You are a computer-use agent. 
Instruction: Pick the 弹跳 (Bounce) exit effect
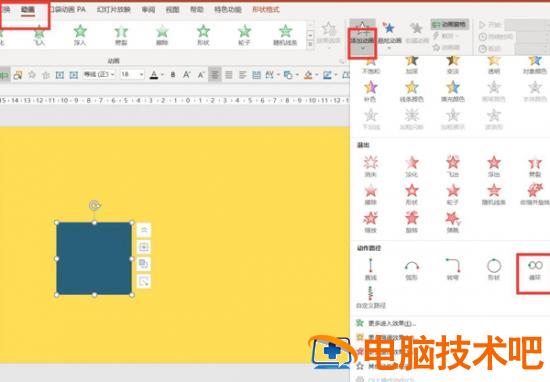(x=453, y=222)
